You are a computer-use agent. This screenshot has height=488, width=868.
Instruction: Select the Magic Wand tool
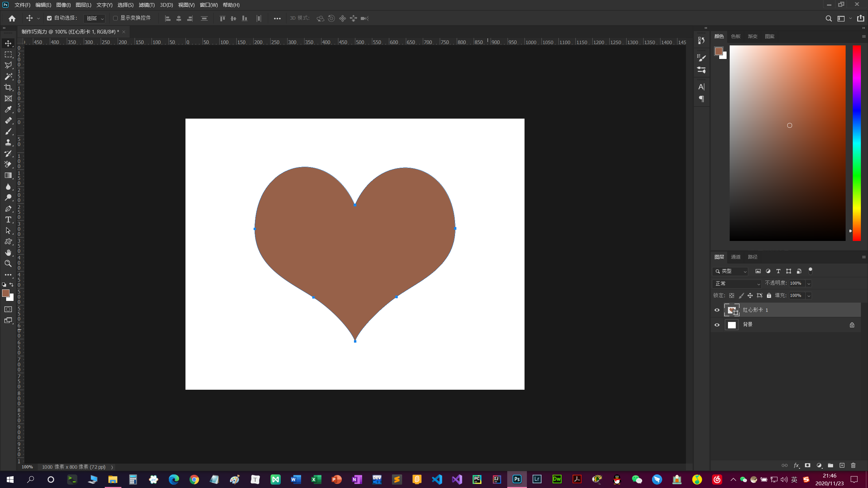pyautogui.click(x=8, y=77)
